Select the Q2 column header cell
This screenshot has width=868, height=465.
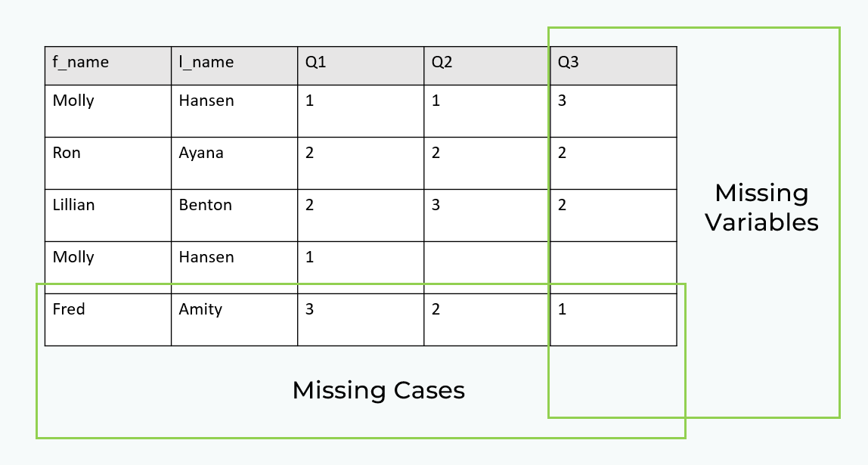[x=487, y=66]
